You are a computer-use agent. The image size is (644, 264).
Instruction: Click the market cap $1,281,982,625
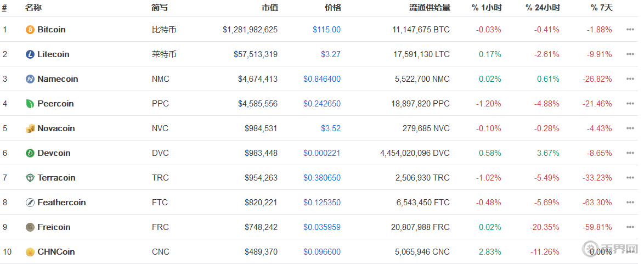point(250,30)
